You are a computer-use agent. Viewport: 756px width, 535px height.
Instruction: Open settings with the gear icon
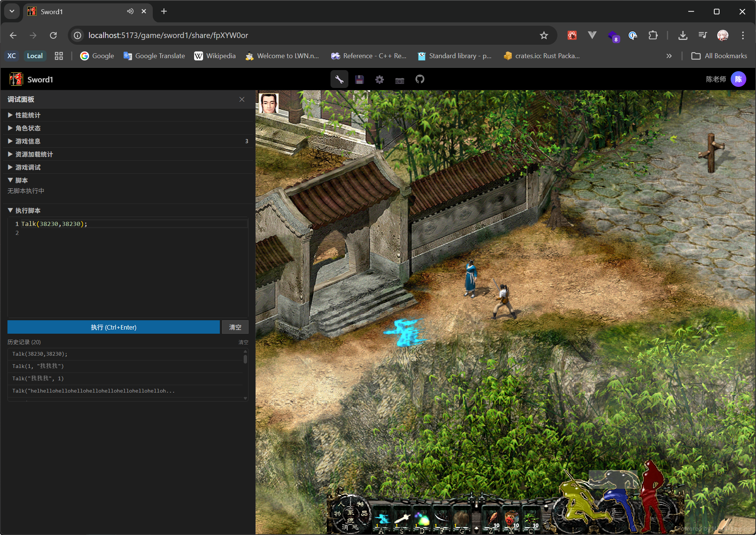click(379, 79)
